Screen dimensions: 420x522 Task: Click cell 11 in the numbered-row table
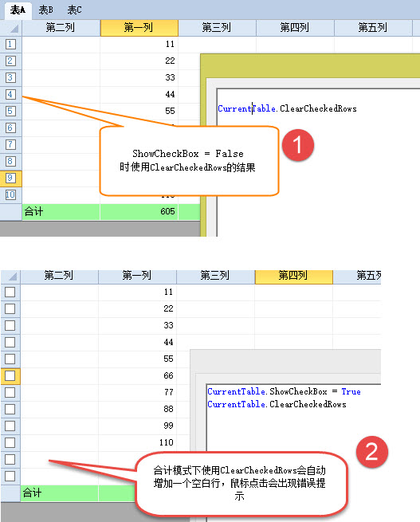tap(139, 45)
